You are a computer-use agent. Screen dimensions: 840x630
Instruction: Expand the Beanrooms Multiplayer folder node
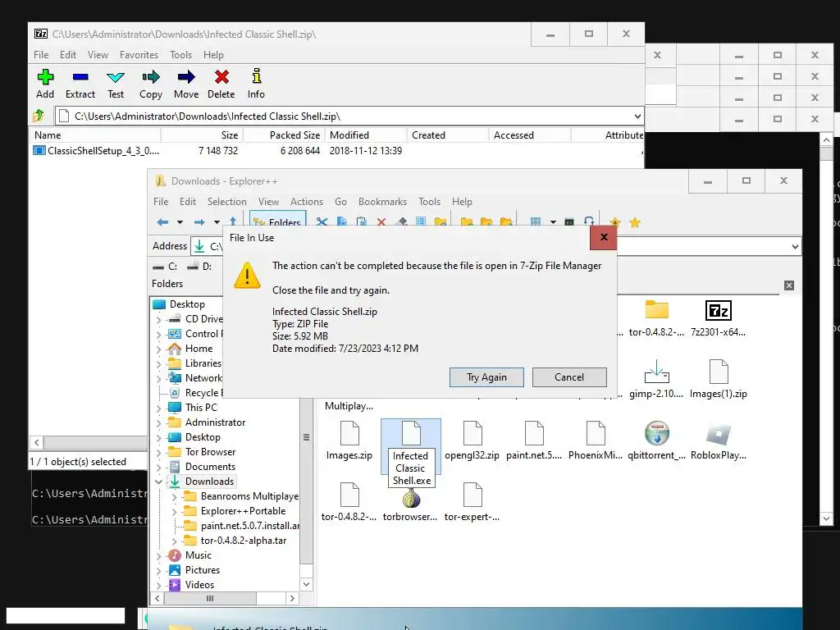tap(174, 496)
